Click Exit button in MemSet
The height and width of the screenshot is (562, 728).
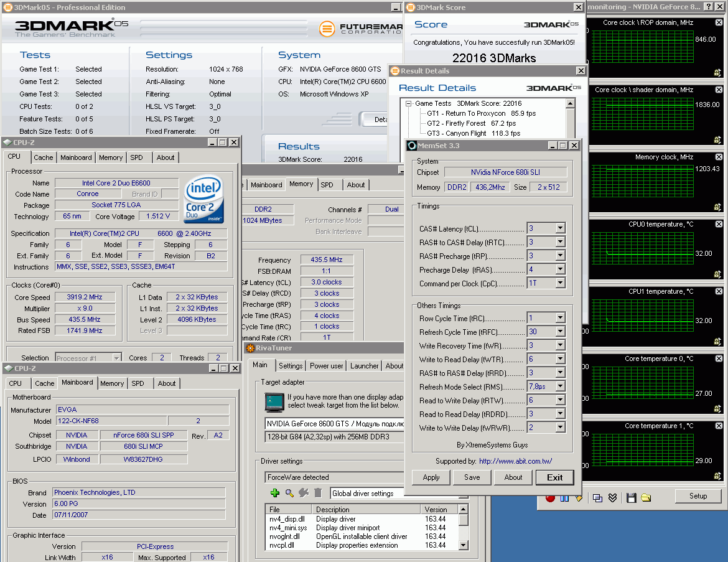[x=555, y=477]
